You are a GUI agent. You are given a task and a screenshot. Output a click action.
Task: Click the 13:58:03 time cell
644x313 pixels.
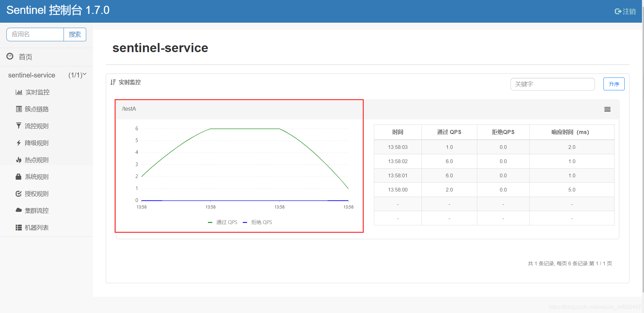tap(398, 147)
